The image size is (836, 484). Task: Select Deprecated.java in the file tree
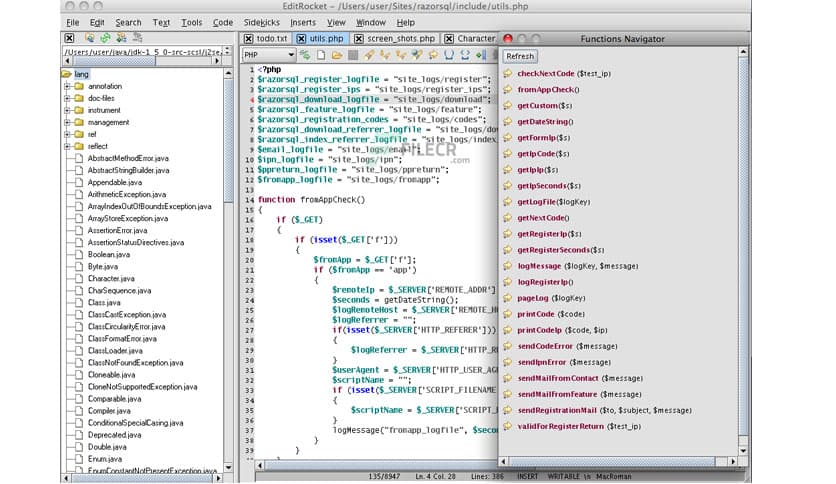coord(114,434)
